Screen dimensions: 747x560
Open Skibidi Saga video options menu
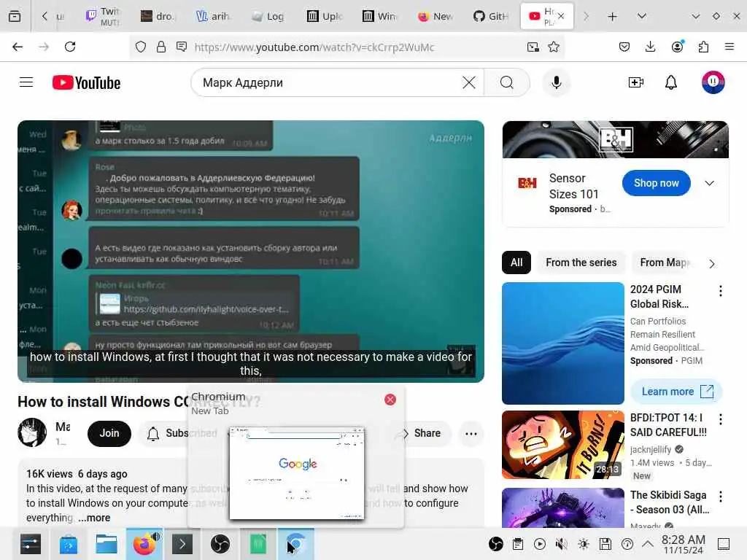click(x=720, y=497)
